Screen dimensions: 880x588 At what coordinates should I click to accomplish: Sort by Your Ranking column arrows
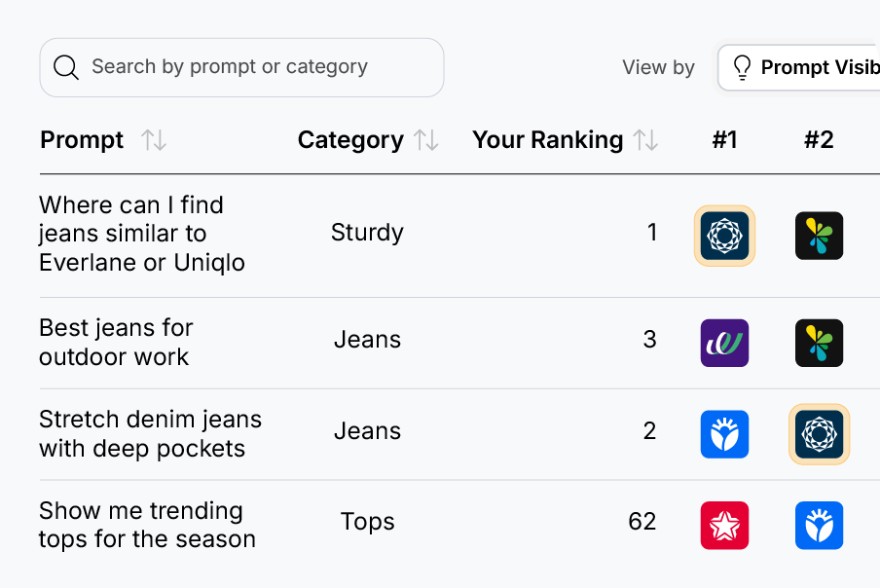click(645, 140)
